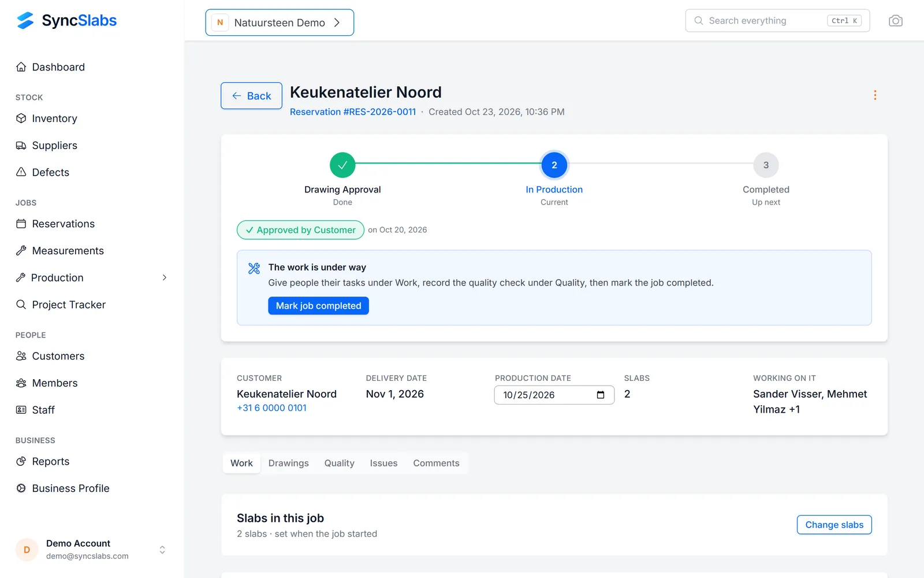Viewport: 924px width, 578px height.
Task: Switch to the Quality tab
Action: 339,463
